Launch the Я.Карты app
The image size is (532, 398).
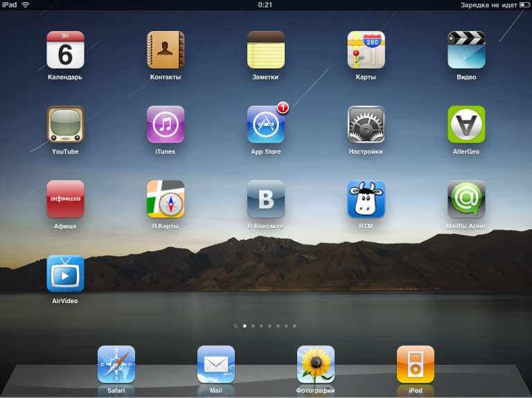(x=166, y=199)
